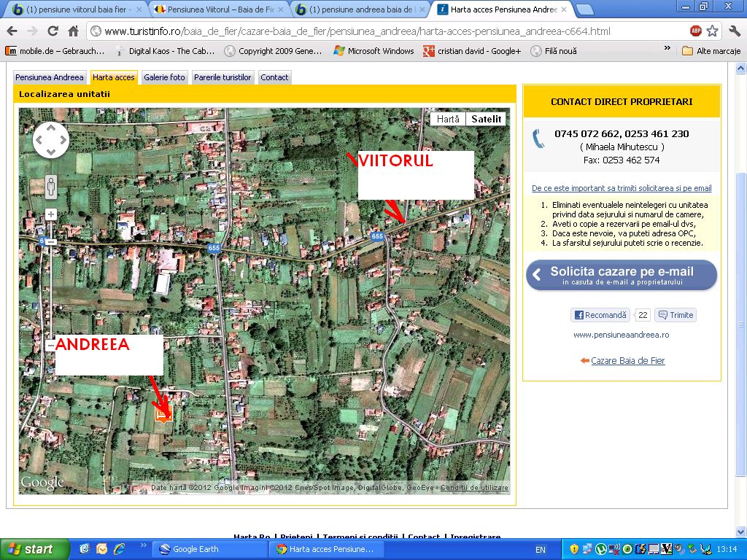The height and width of the screenshot is (560, 747).
Task: Open the Galerie foto tab
Action: pyautogui.click(x=164, y=77)
